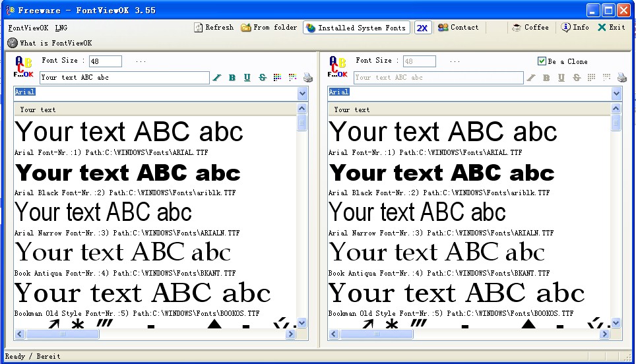Image resolution: width=636 pixels, height=364 pixels.
Task: Toggle underline in the left font panel
Action: pyautogui.click(x=247, y=78)
